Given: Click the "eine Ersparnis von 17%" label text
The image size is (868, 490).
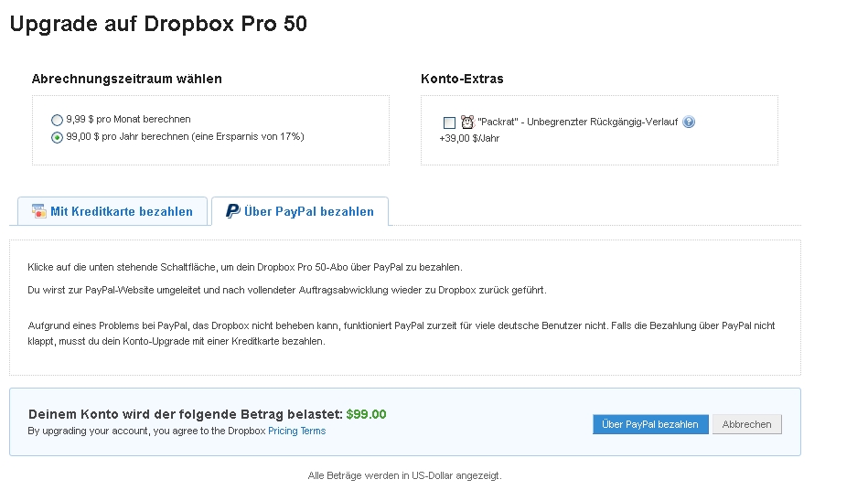Looking at the screenshot, I should [249, 136].
